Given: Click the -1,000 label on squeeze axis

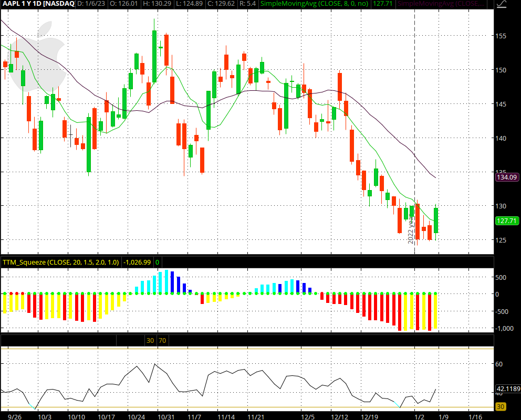Looking at the screenshot, I should [x=504, y=328].
